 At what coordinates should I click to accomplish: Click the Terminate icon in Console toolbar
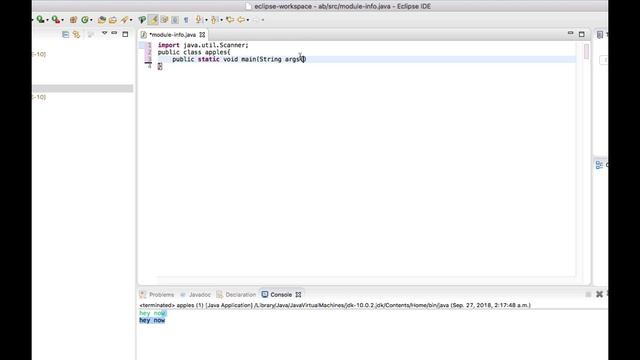pos(588,294)
